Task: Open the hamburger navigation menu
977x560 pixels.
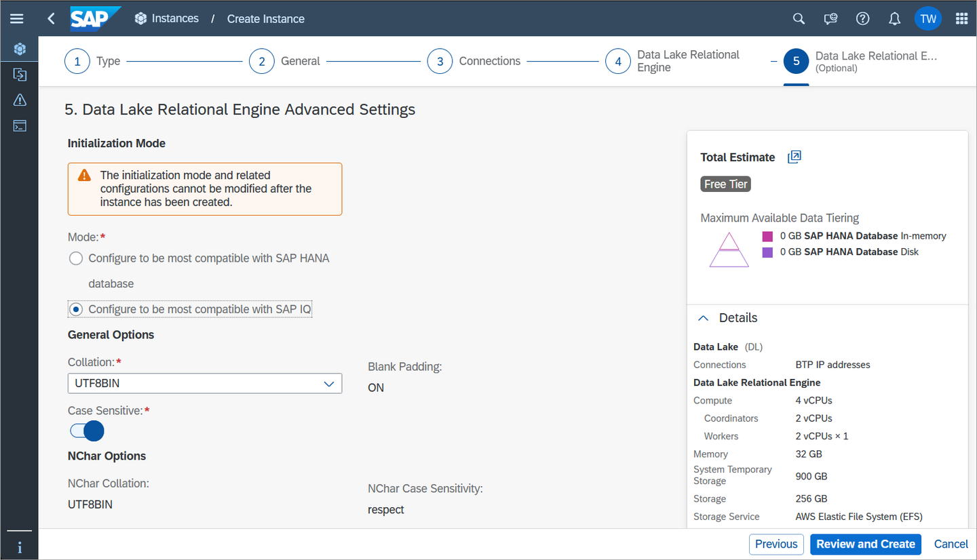Action: coord(17,19)
